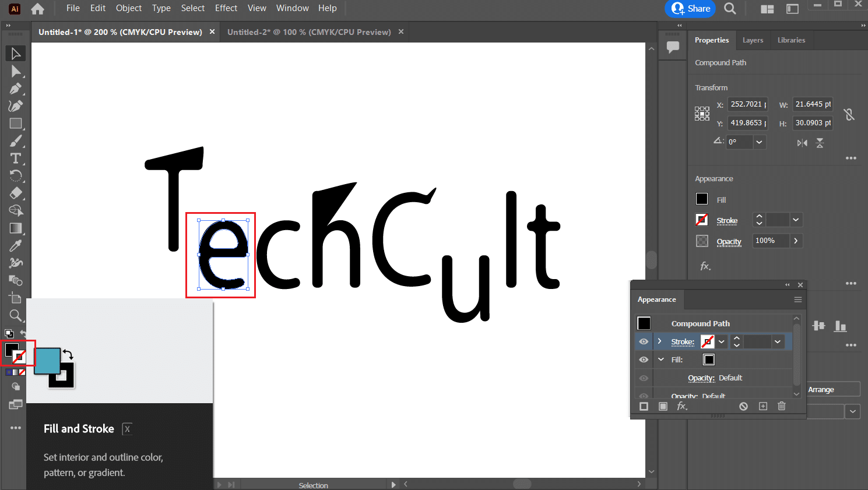Screen dimensions: 868x490
Task: Collapse the Fill row in Appearance panel
Action: tap(660, 359)
